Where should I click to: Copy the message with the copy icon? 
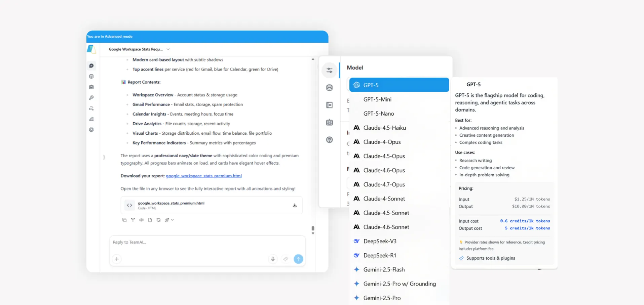point(124,220)
